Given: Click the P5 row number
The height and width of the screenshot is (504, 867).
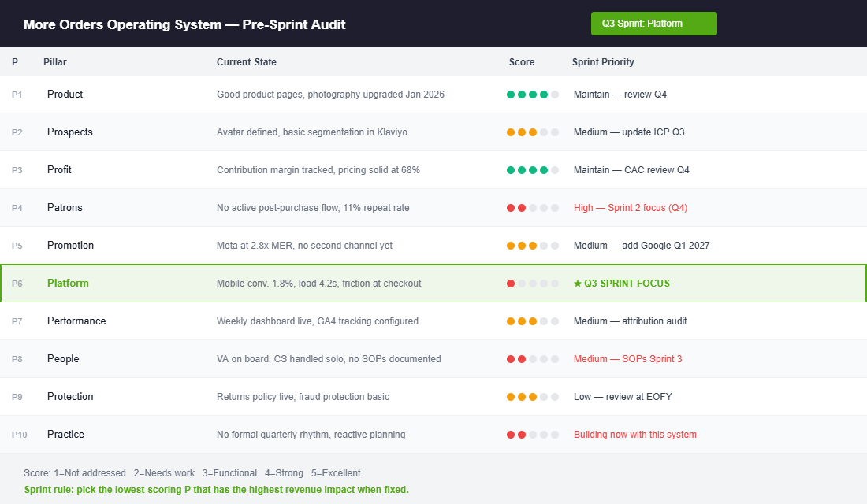Looking at the screenshot, I should point(17,246).
